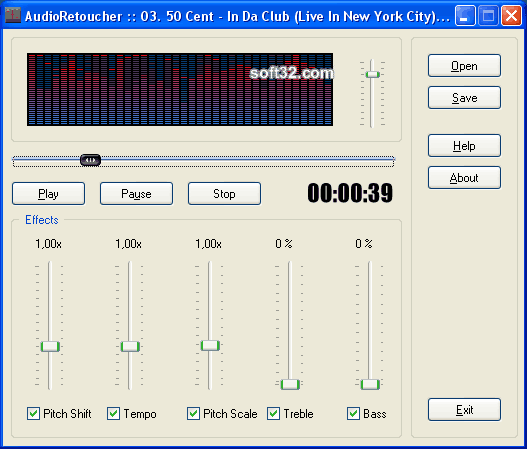Open an audio file with Open button
This screenshot has height=449, width=527.
point(464,66)
